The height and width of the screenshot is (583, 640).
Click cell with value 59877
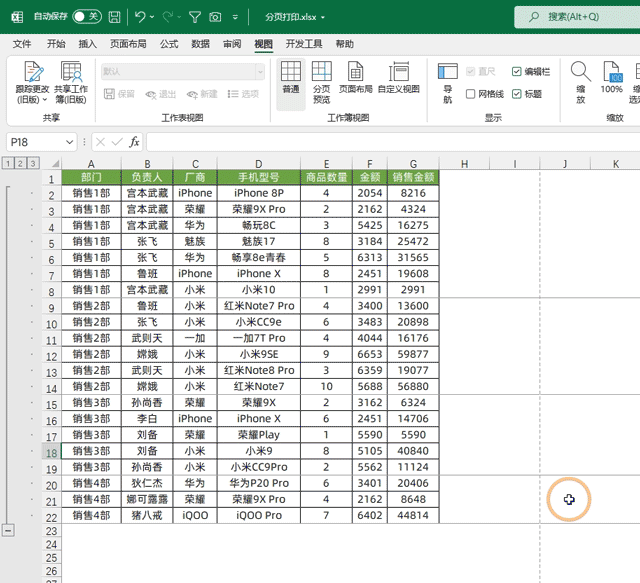(x=413, y=354)
